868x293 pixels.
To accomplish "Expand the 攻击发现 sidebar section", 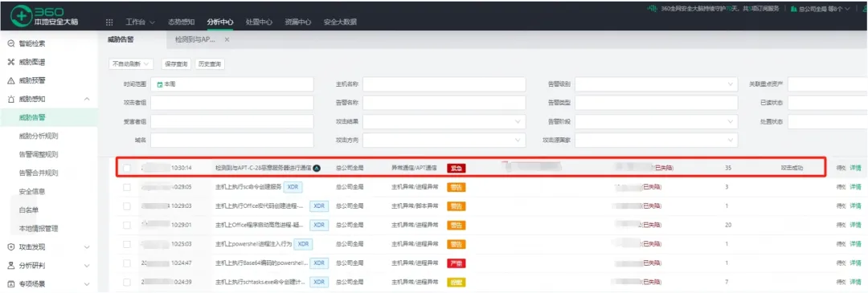I will (x=87, y=247).
